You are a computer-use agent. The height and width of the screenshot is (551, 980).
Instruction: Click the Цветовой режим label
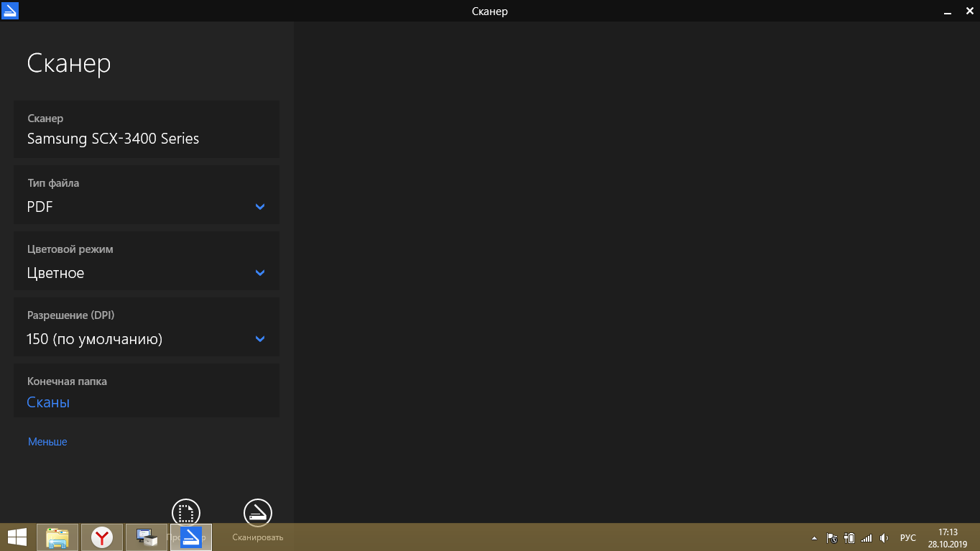(70, 249)
